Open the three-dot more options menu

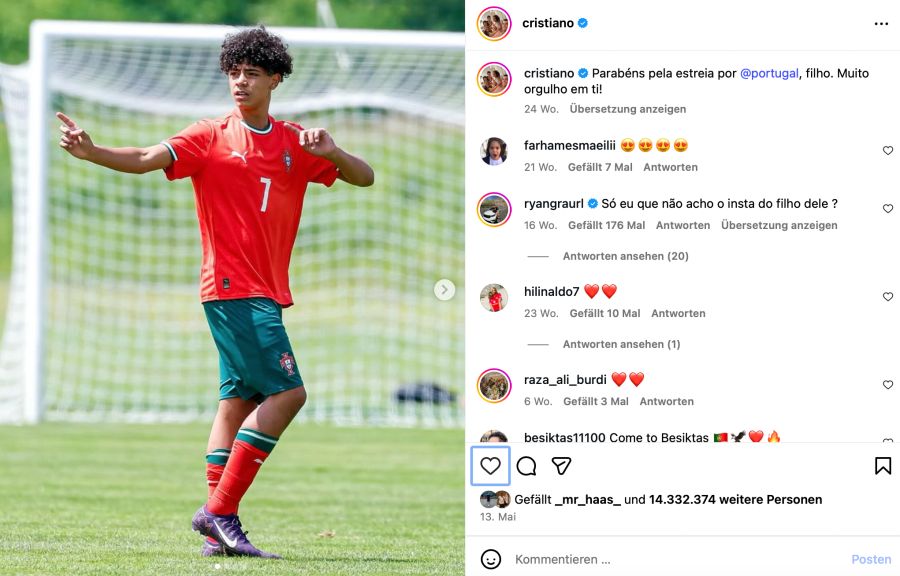[881, 24]
